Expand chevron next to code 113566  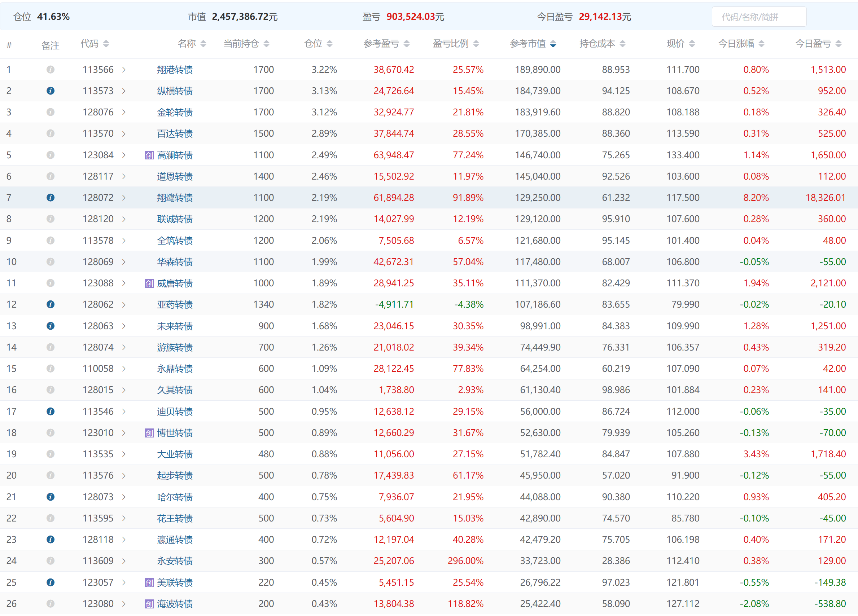coord(124,70)
